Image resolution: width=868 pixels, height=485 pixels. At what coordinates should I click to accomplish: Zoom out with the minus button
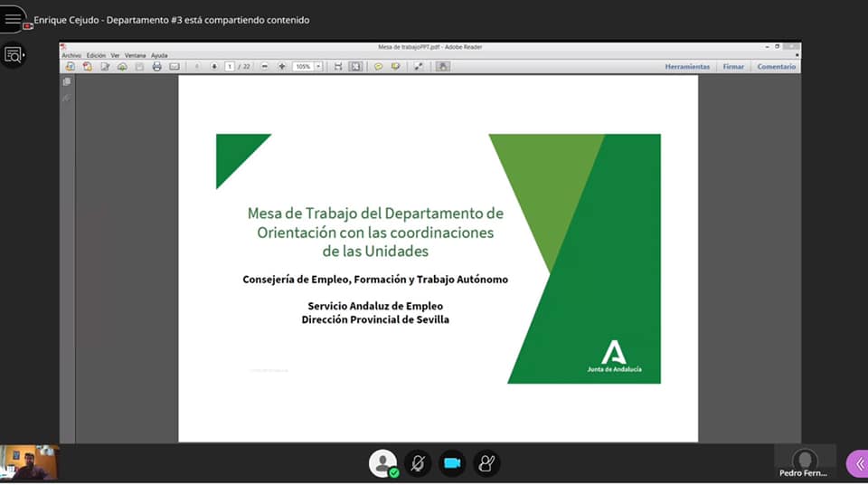click(x=265, y=67)
